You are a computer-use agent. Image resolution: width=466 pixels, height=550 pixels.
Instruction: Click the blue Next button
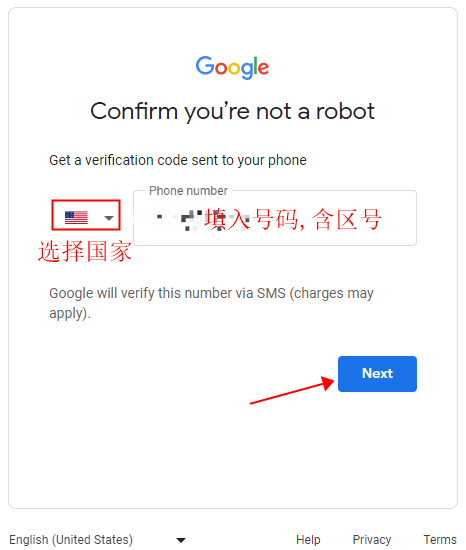click(x=377, y=374)
